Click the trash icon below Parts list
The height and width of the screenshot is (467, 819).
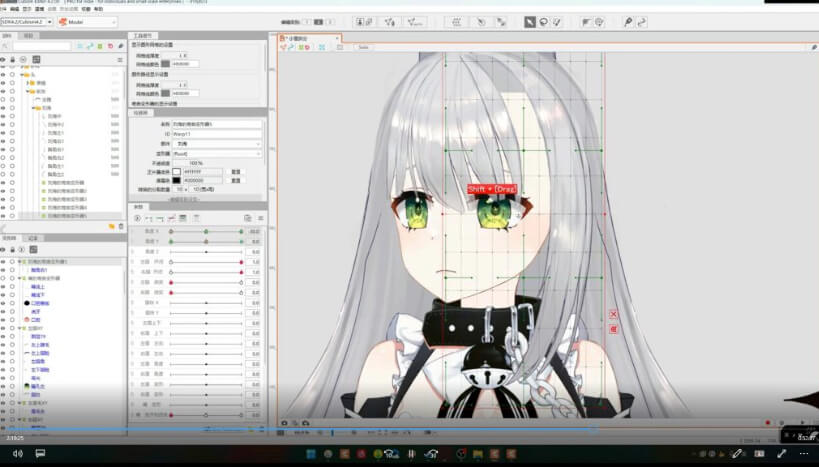121,226
